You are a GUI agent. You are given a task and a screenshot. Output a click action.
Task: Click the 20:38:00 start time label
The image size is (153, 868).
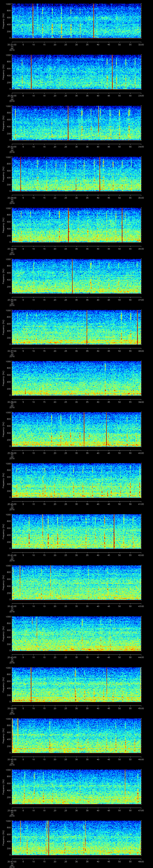pyautogui.click(x=12, y=402)
